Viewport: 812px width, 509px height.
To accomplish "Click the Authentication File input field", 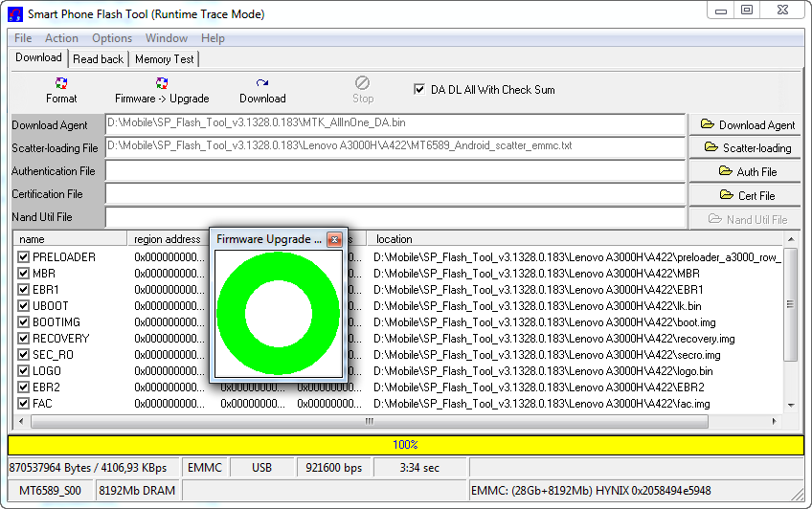I will tap(395, 170).
